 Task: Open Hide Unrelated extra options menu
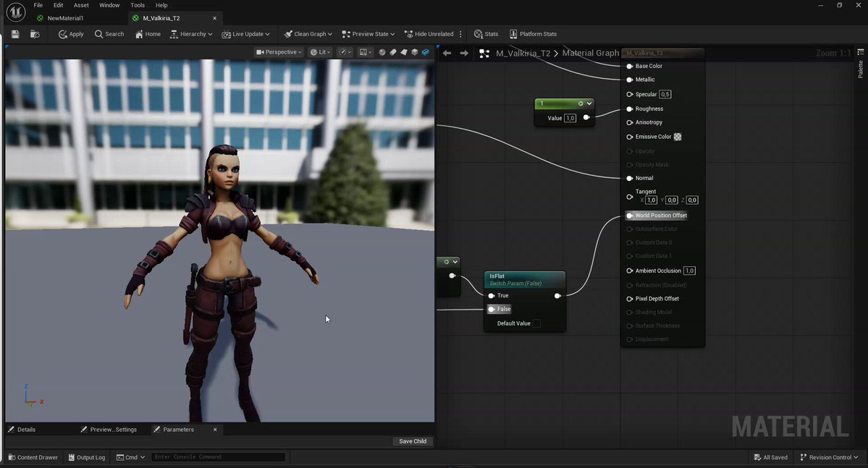click(460, 34)
